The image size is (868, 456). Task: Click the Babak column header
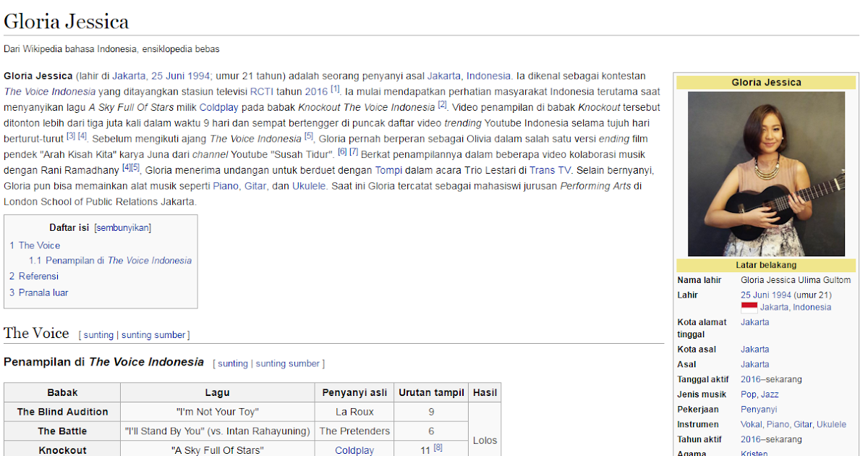62,393
